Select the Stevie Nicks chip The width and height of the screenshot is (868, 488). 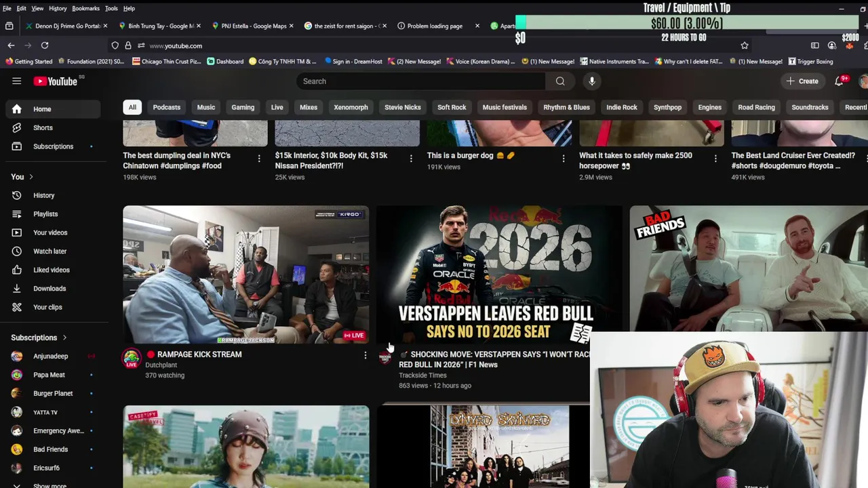[403, 107]
